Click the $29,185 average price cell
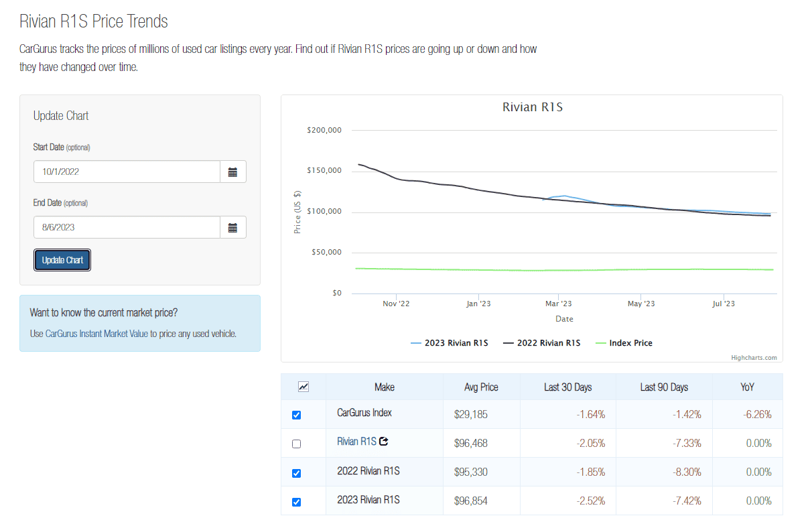This screenshot has width=812, height=524. tap(471, 415)
